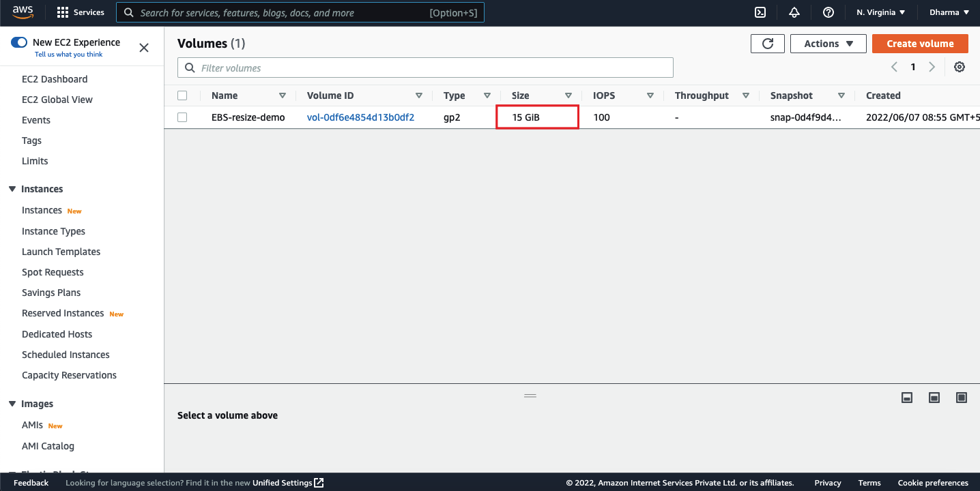The image size is (980, 491).
Task: Open the help question mark icon
Action: (828, 12)
